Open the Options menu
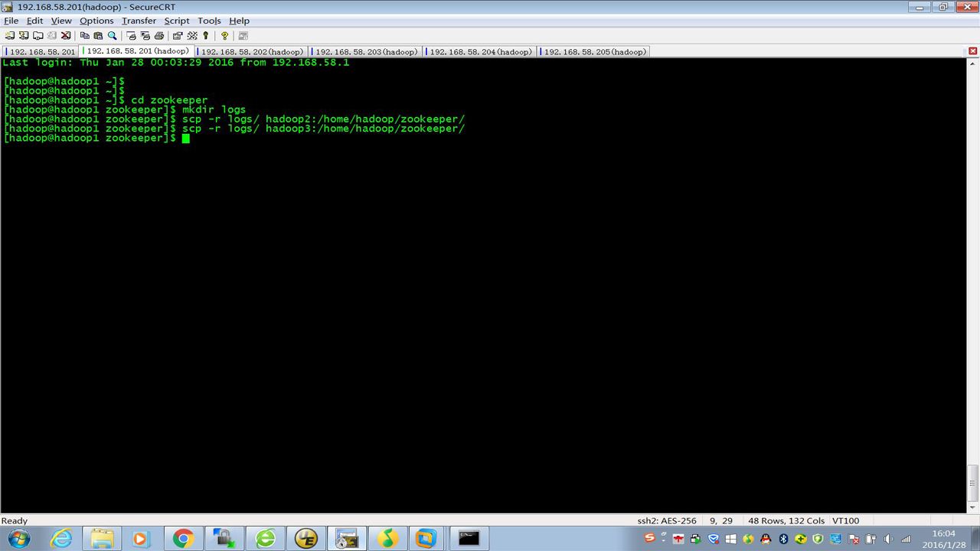The width and height of the screenshot is (980, 551). (x=96, y=21)
